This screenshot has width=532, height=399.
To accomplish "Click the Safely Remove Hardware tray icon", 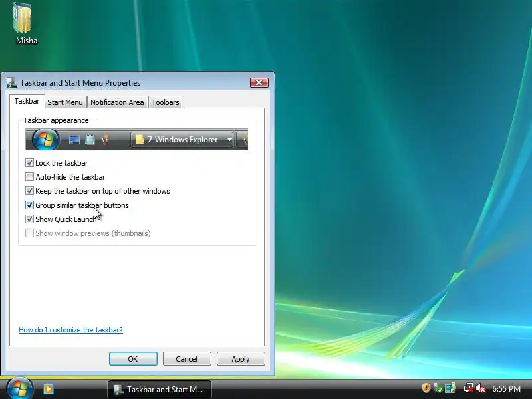I will point(438,388).
